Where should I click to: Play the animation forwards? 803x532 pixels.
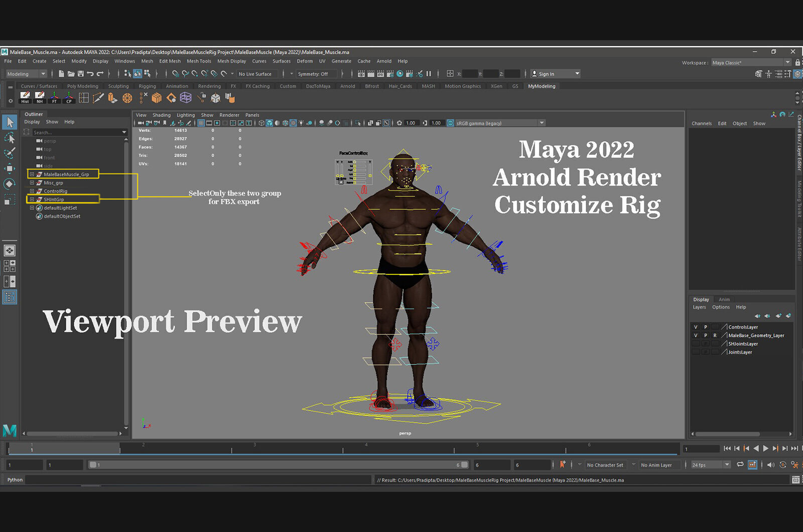click(765, 449)
